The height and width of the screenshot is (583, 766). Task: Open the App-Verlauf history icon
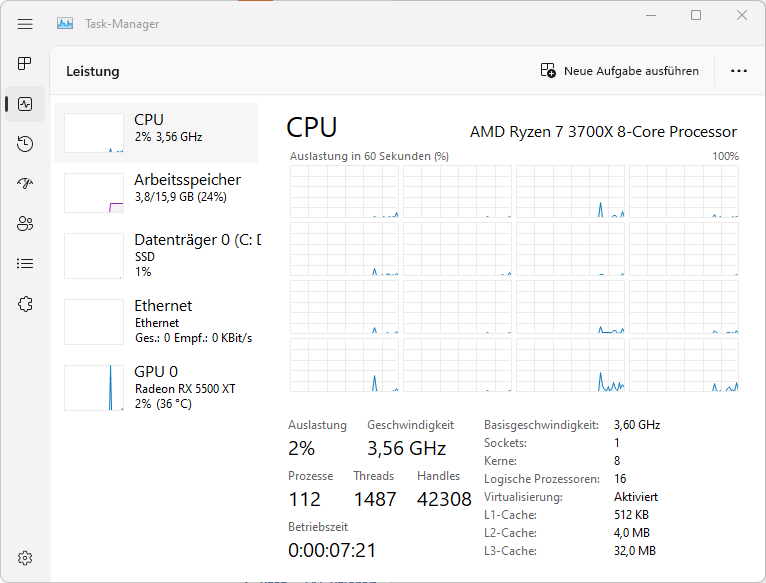click(25, 144)
